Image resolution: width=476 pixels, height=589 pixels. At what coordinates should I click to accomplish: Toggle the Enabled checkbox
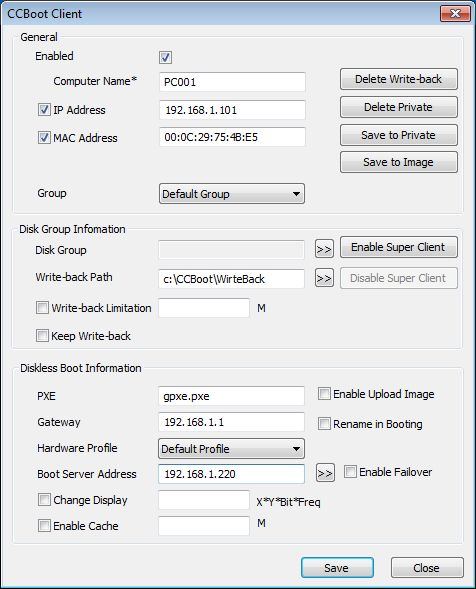(x=165, y=57)
